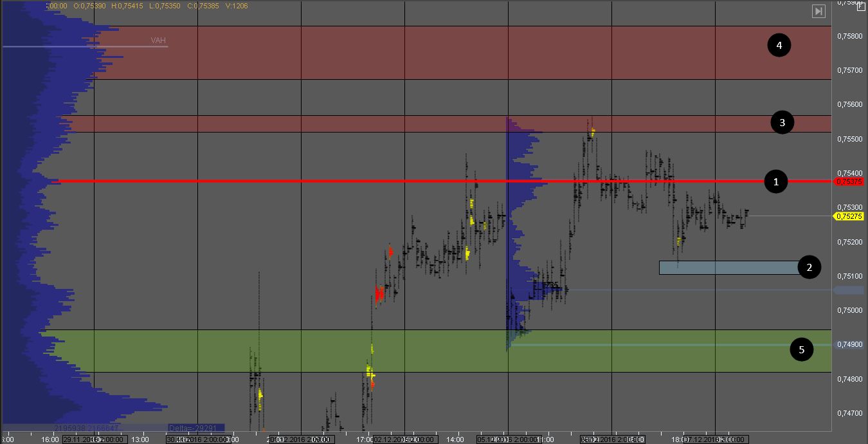Click the yellow 0,75275 current price tag
The width and height of the screenshot is (868, 444).
tap(849, 216)
